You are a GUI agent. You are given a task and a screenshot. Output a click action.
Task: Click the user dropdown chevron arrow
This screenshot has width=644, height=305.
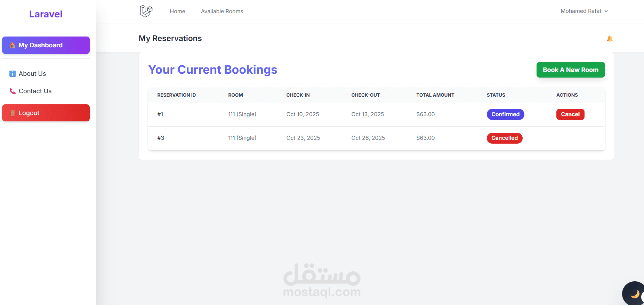606,11
